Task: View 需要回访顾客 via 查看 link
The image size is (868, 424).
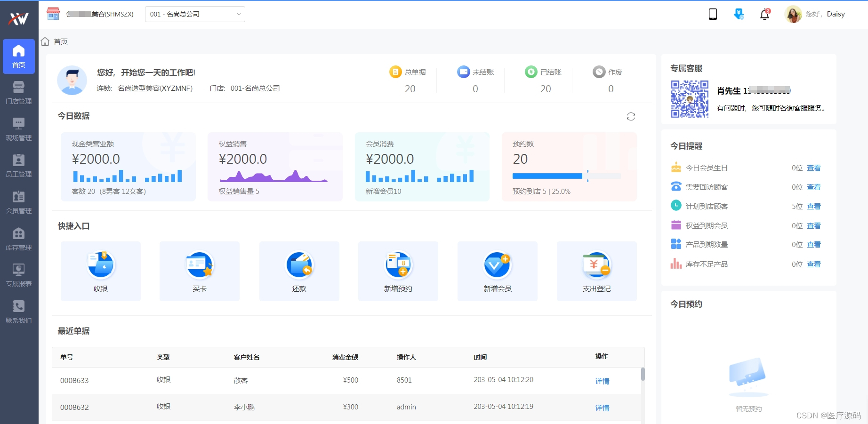Action: 813,187
